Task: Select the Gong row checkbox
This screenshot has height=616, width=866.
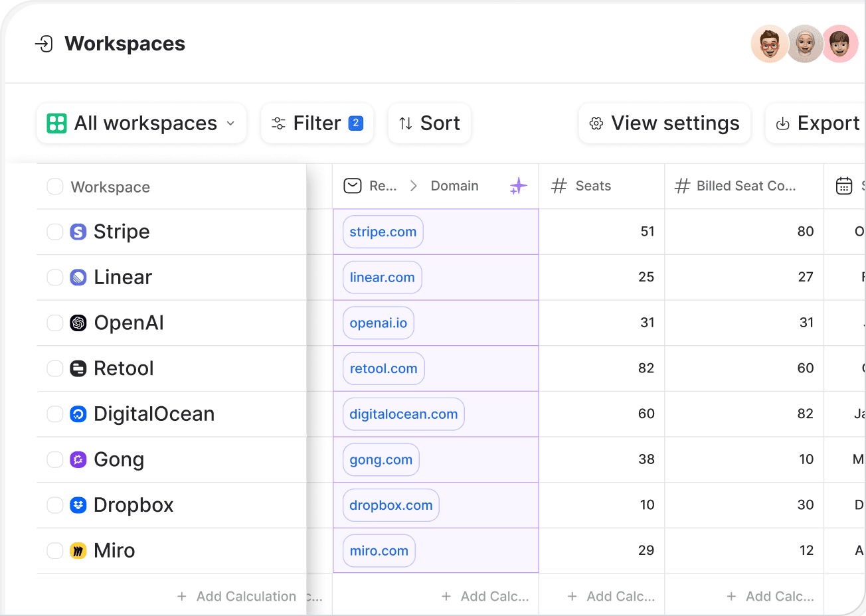Action: point(55,459)
